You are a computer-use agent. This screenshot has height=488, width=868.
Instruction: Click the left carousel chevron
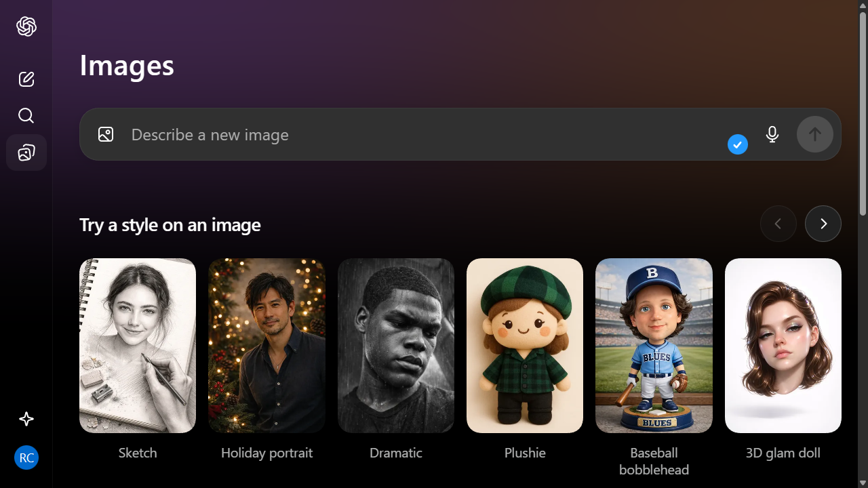tap(778, 223)
